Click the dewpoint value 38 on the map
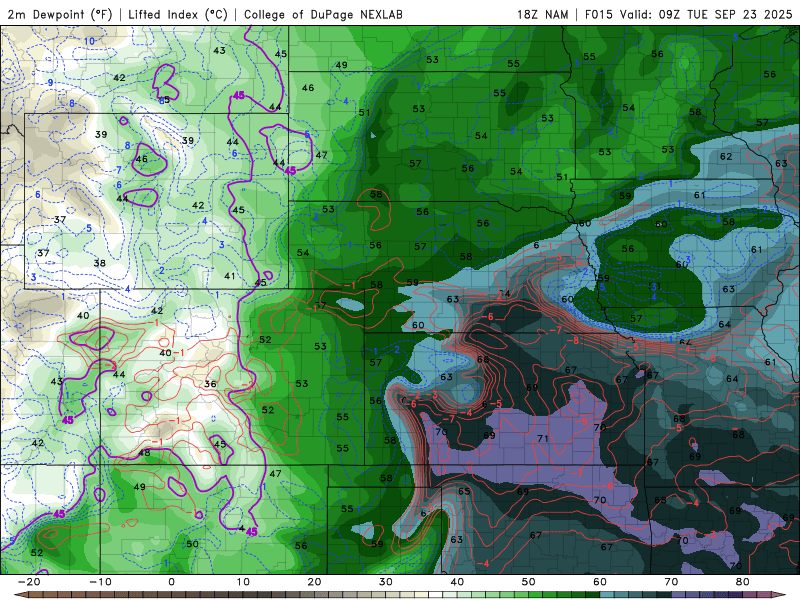Screen dimensions: 800x600 (99, 263)
